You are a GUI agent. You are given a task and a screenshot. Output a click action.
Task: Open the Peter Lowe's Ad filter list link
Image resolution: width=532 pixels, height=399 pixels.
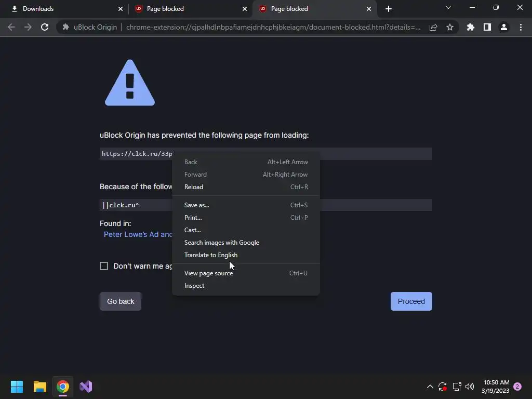138,234
